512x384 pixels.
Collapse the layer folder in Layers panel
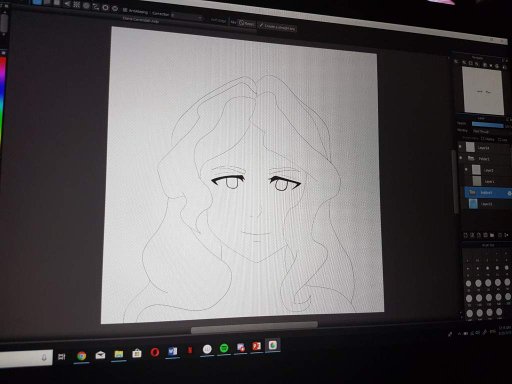[x=471, y=158]
